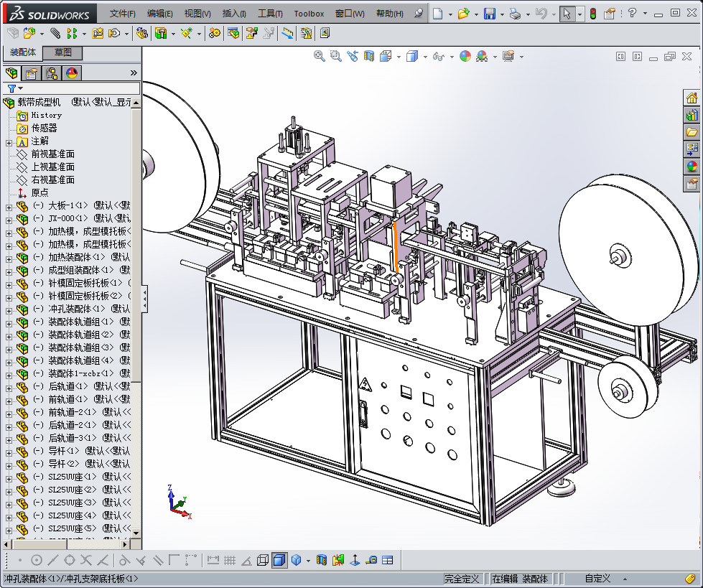Open the DisplayManager color sphere tab
The image size is (703, 588).
pyautogui.click(x=72, y=73)
